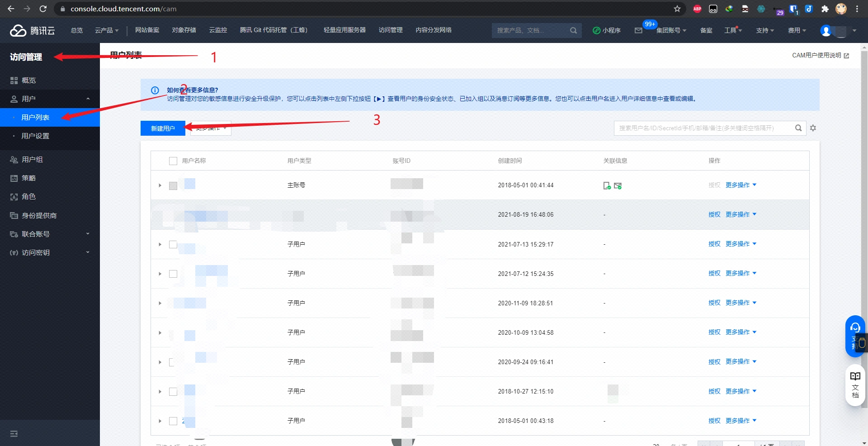Open the 费用 dropdown menu
The width and height of the screenshot is (868, 446).
pyautogui.click(x=797, y=30)
